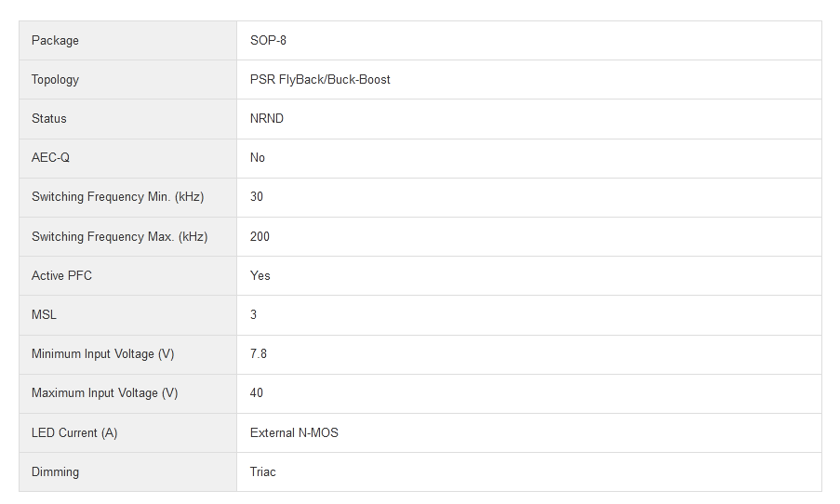Select Switching Frequency Min. (kHz) label
The image size is (840, 504).
tap(117, 196)
